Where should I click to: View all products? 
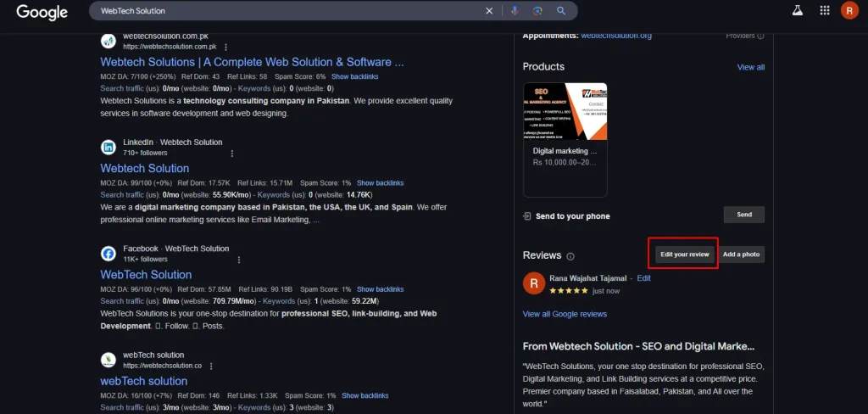(x=751, y=67)
